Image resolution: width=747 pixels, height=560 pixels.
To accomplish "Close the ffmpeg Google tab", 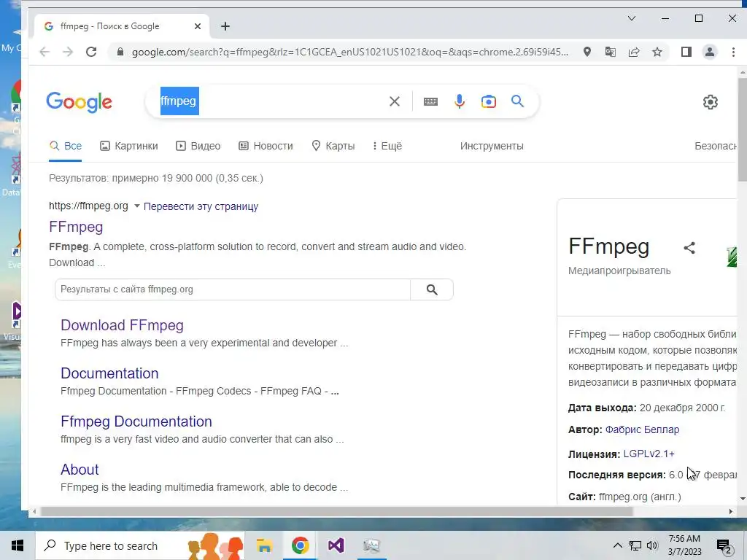I will click(x=198, y=26).
